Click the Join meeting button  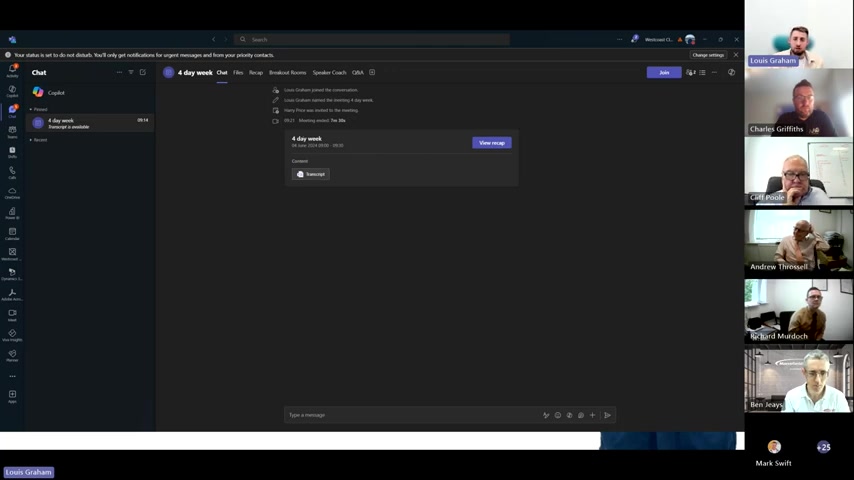coord(664,72)
